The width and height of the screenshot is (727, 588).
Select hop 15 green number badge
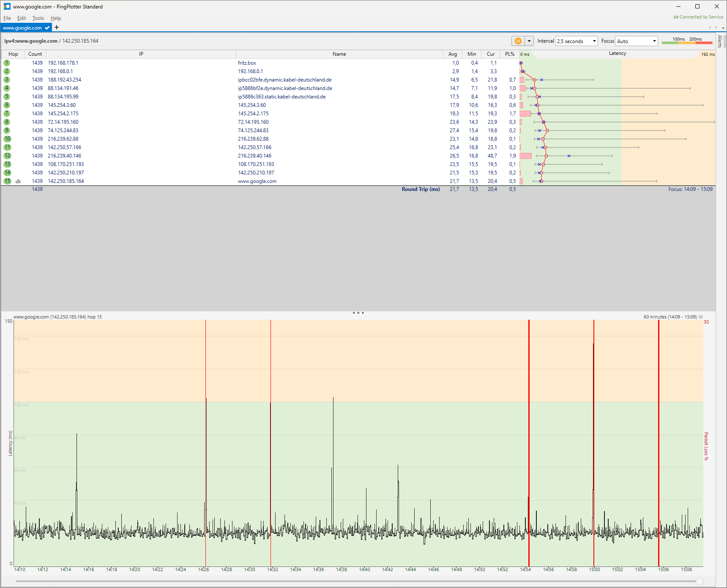(x=7, y=181)
